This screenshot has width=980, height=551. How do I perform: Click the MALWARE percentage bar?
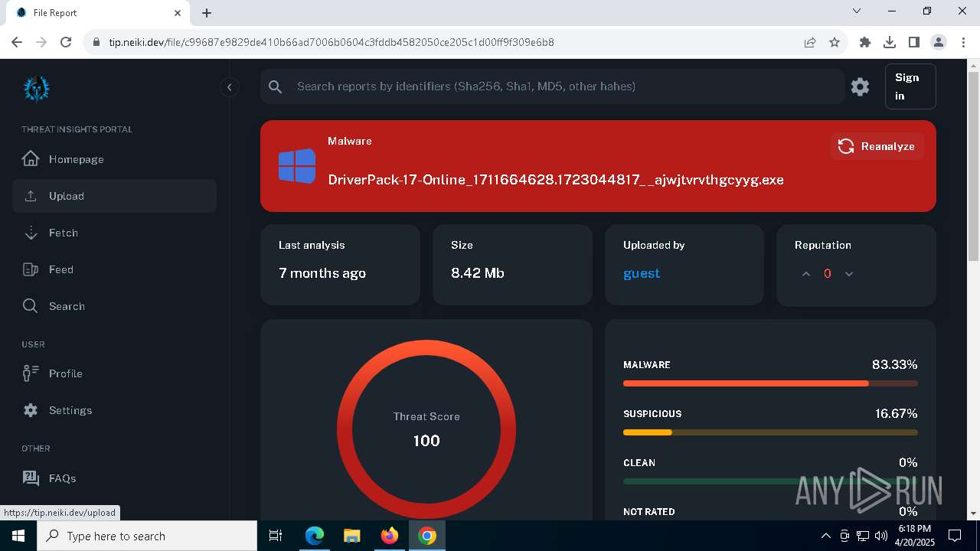tap(770, 383)
